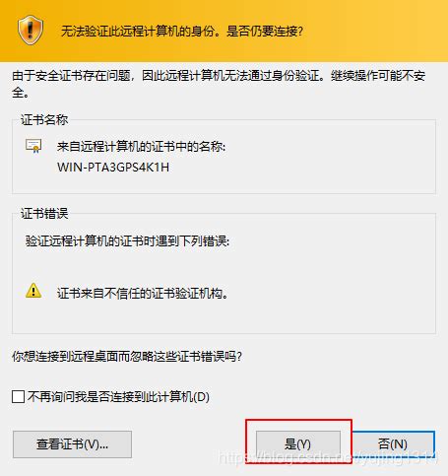The height and width of the screenshot is (476, 448).
Task: Tick the 不再询问我是否连接到此计算机 checkbox box
Action: pos(18,396)
